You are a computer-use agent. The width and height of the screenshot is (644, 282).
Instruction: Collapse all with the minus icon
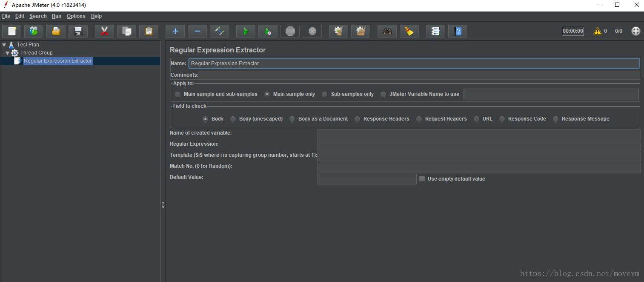click(x=197, y=31)
